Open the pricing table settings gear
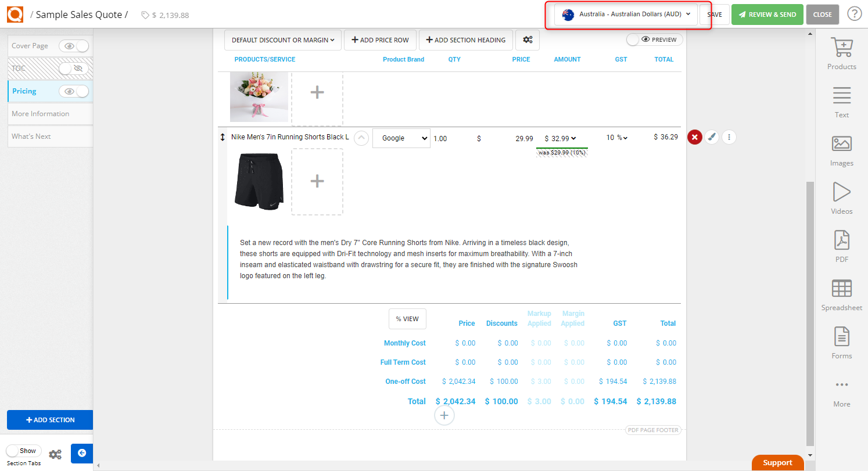The height and width of the screenshot is (471, 868). click(x=528, y=39)
